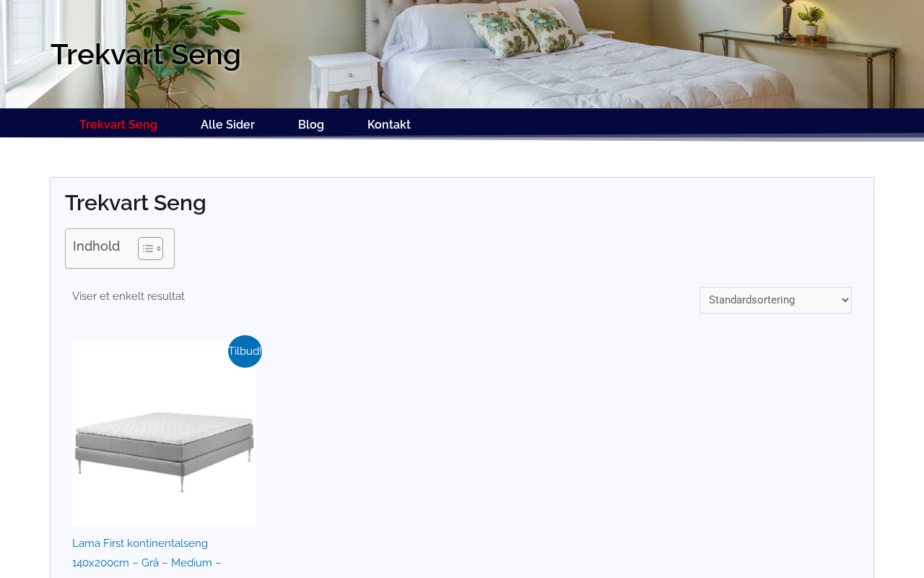Follow the Grå link in product title

pyautogui.click(x=150, y=563)
